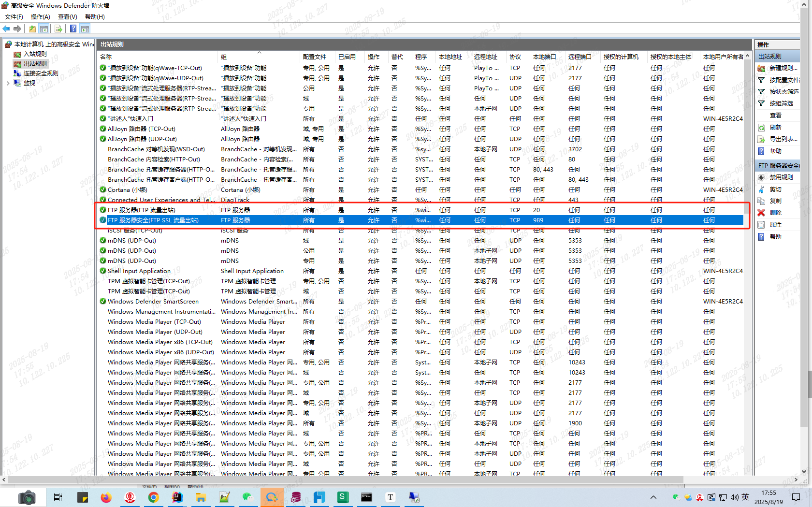Click the funnel icon beside 按组筛选

(761, 103)
